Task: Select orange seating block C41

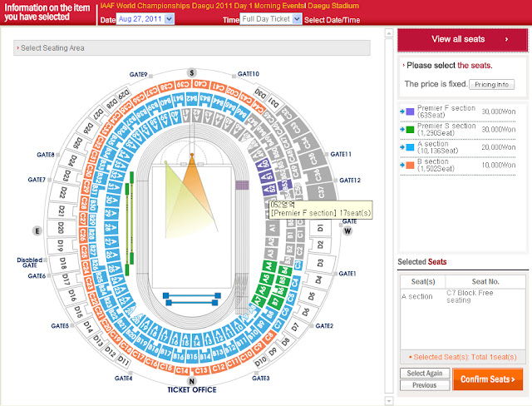Action: tap(217, 87)
